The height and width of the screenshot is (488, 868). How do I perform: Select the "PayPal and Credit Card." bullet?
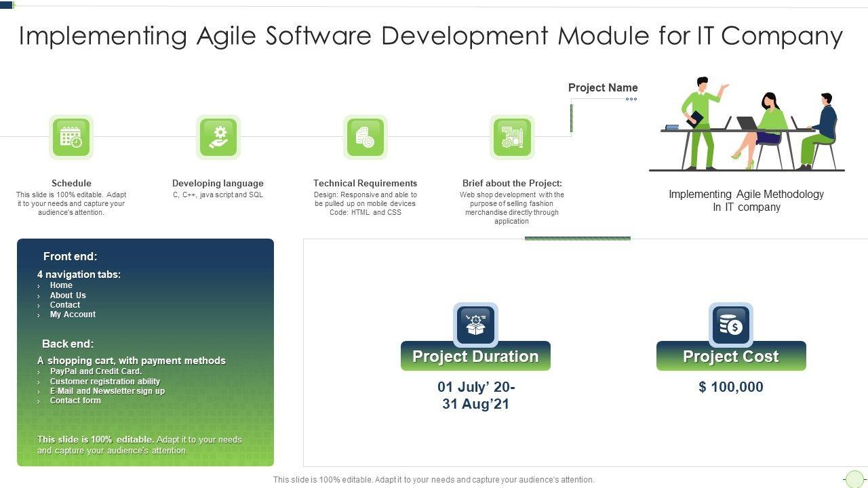(96, 371)
